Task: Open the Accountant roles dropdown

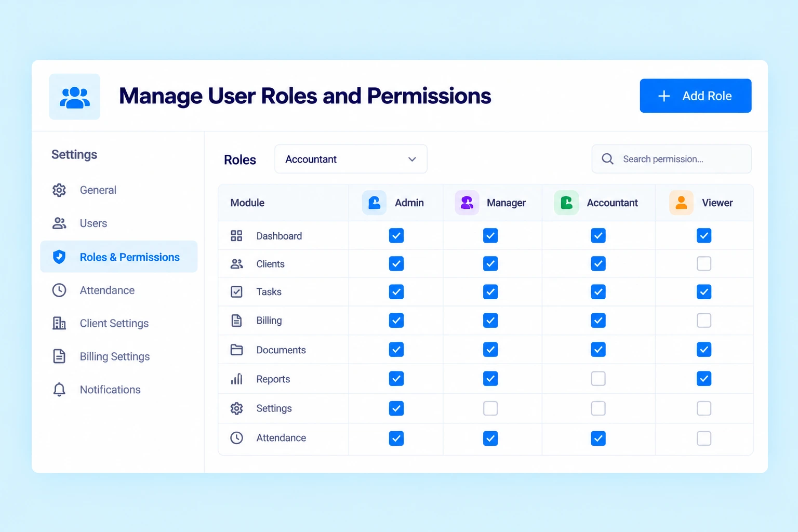Action: point(351,159)
